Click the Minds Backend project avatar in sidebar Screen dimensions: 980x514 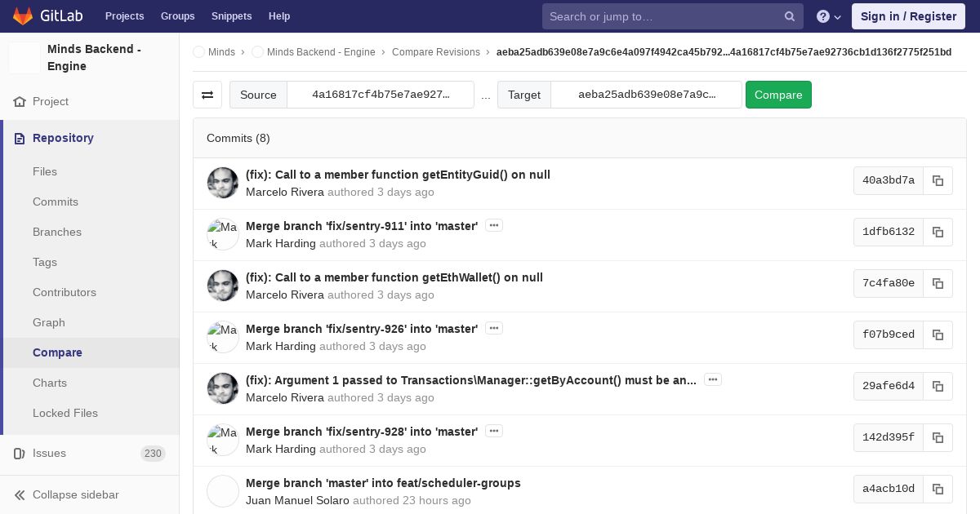(24, 57)
